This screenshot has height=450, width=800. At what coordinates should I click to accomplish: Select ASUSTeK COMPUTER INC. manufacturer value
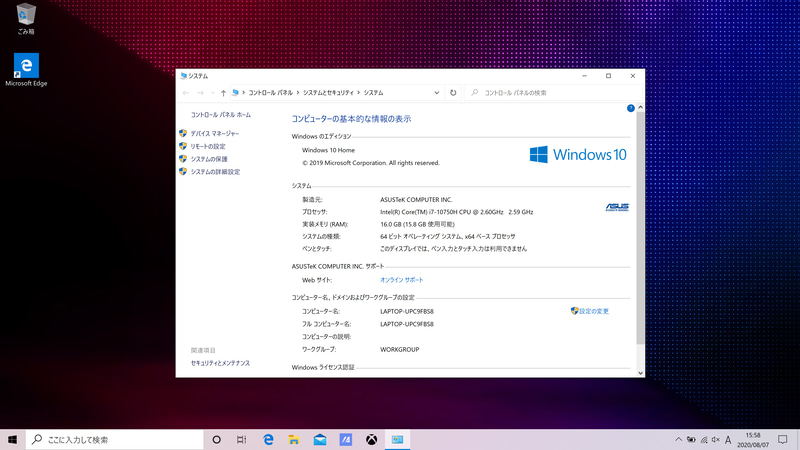[x=416, y=200]
